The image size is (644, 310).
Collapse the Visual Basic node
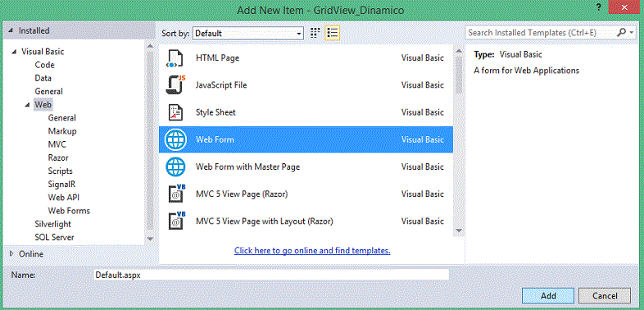click(x=14, y=52)
